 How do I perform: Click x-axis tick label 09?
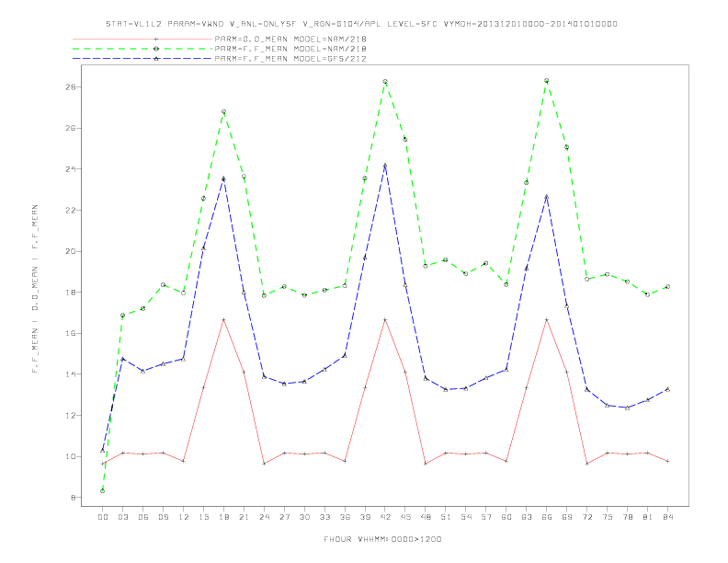163,517
